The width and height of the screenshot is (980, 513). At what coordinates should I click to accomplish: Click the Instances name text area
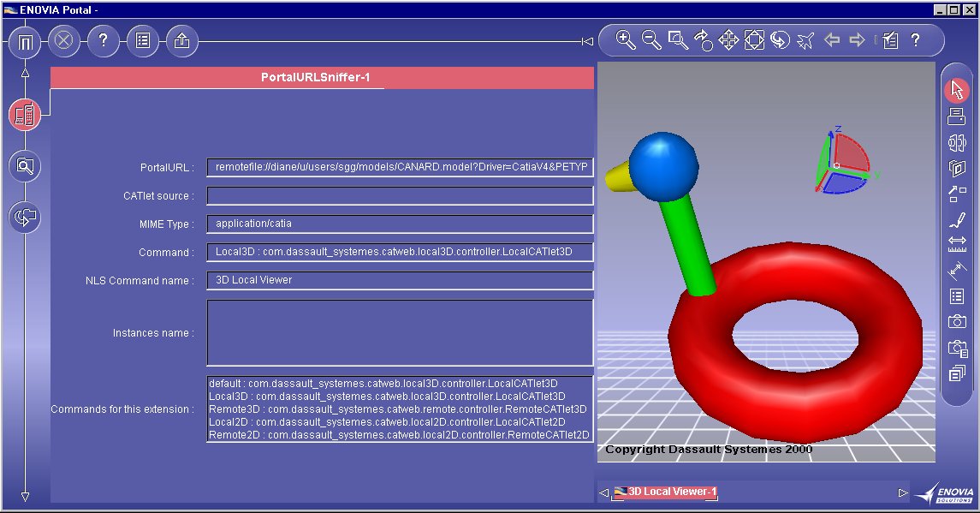(x=400, y=333)
